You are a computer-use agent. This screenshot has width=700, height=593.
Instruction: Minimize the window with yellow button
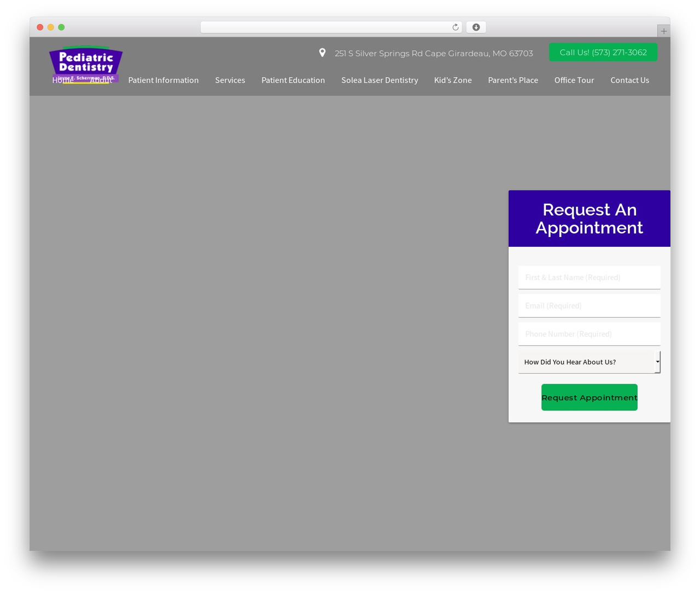51,27
